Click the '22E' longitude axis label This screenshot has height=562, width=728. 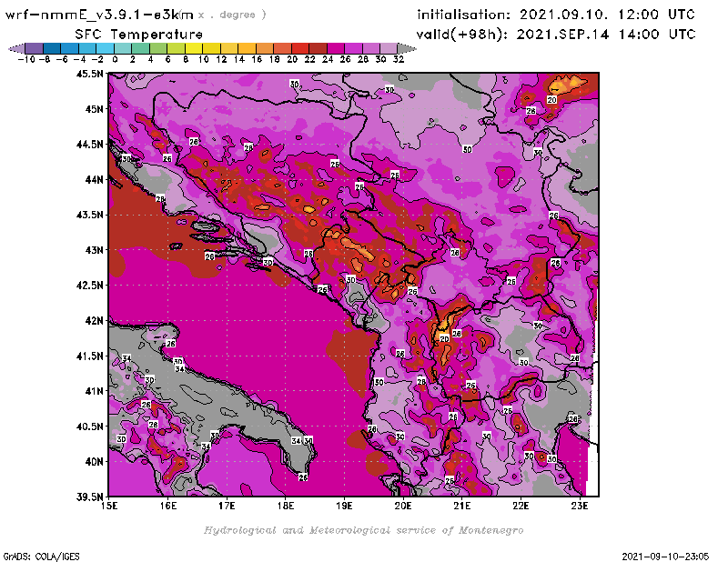tap(521, 506)
